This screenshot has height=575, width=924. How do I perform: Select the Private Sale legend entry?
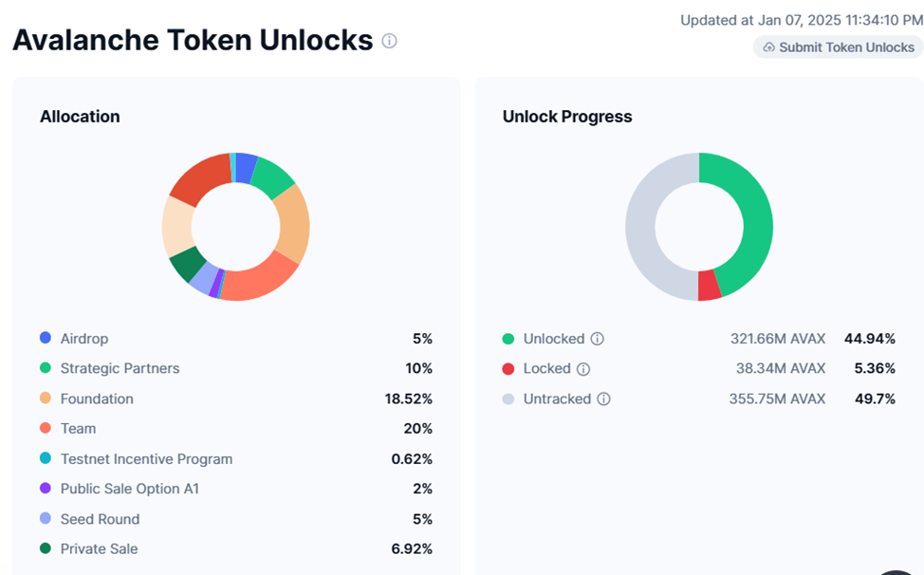[x=99, y=548]
